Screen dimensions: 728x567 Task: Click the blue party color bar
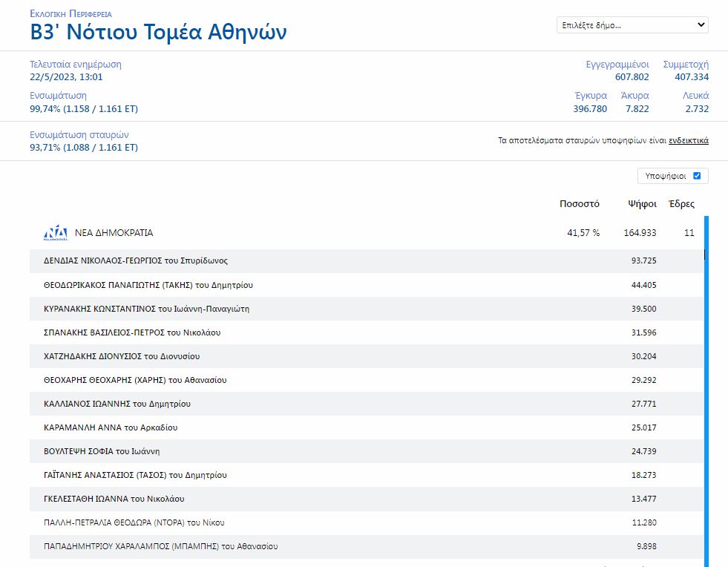tap(706, 386)
